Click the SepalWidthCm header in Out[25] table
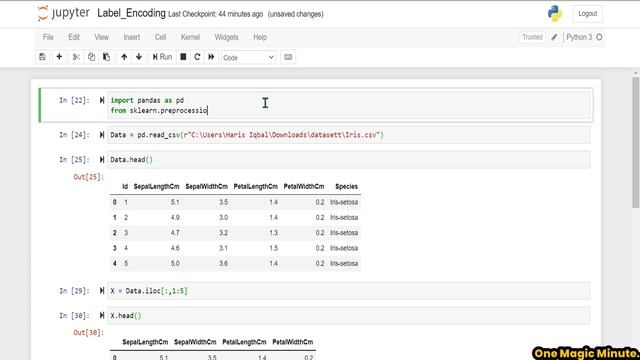The image size is (640, 360). coord(207,187)
